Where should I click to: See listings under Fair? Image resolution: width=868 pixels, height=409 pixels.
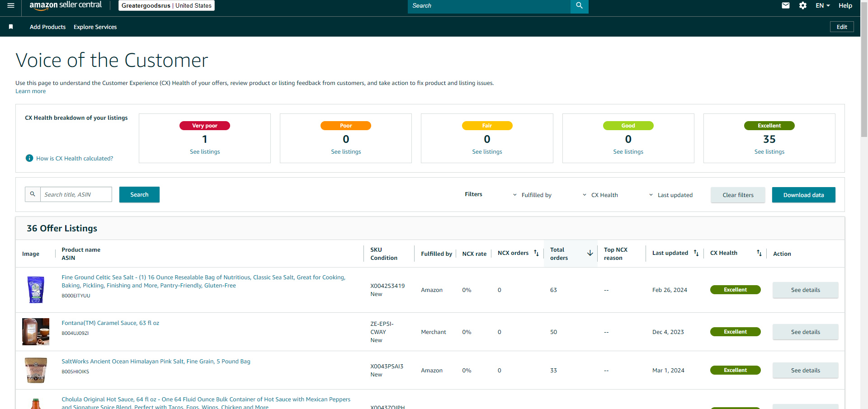pos(487,152)
